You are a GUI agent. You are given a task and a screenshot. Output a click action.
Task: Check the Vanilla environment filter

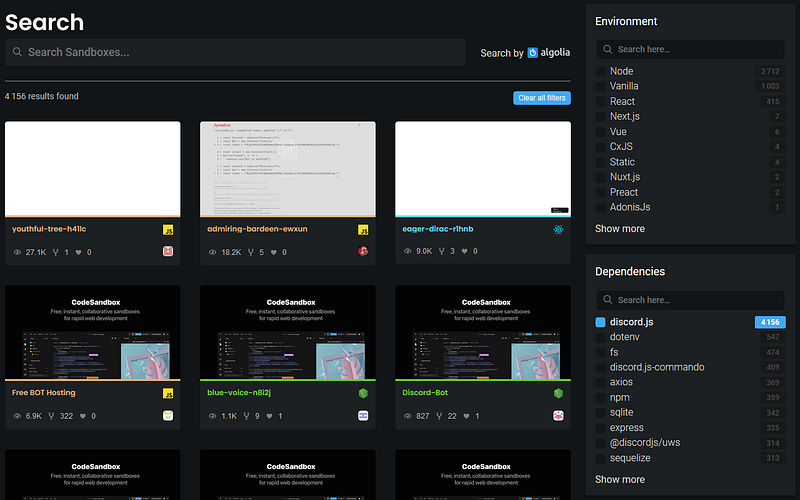(x=601, y=87)
